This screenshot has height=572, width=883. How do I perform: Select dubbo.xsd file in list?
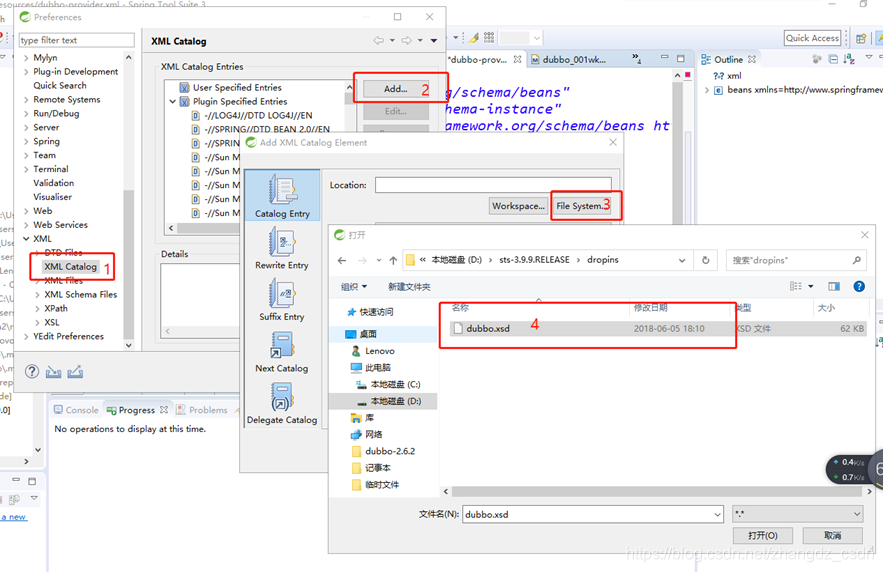pyautogui.click(x=488, y=329)
